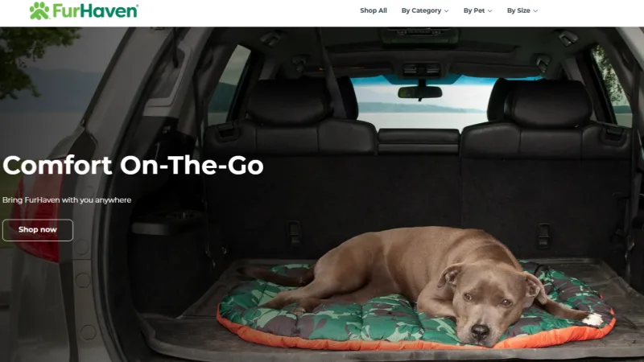Open the Shop All menu item
Image resolution: width=644 pixels, height=362 pixels.
tap(374, 10)
